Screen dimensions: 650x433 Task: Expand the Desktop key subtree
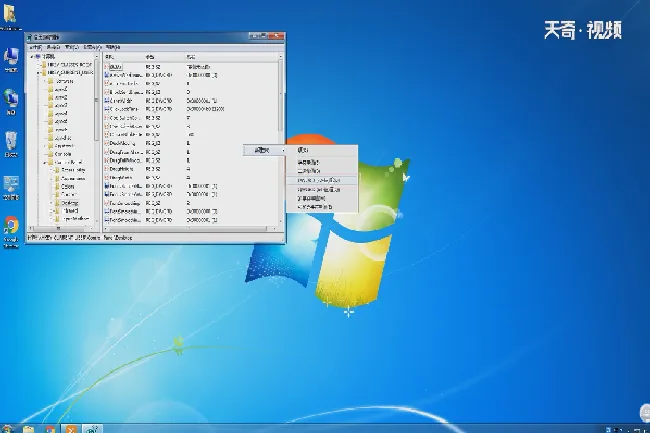(x=51, y=203)
